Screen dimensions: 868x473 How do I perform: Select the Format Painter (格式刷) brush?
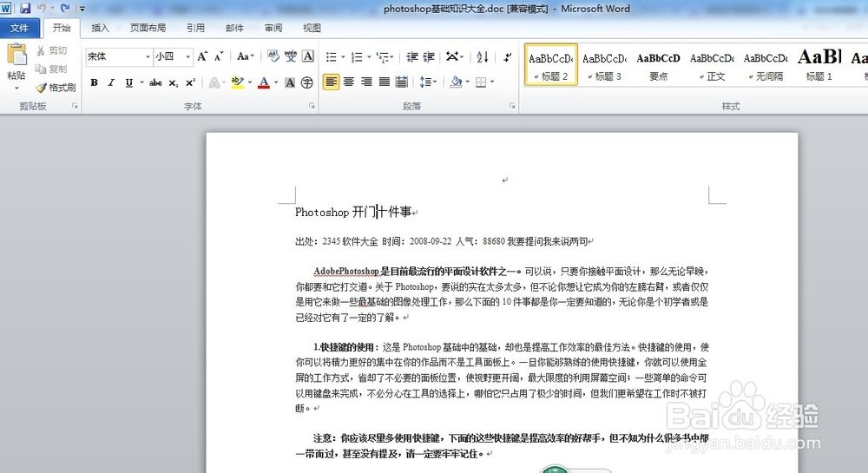tap(56, 88)
